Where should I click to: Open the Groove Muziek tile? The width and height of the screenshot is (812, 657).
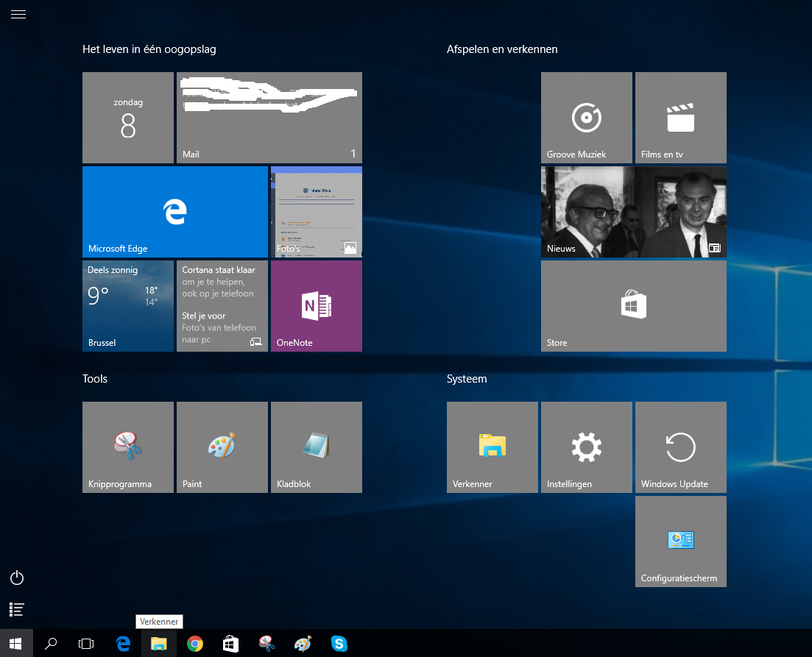tap(587, 118)
